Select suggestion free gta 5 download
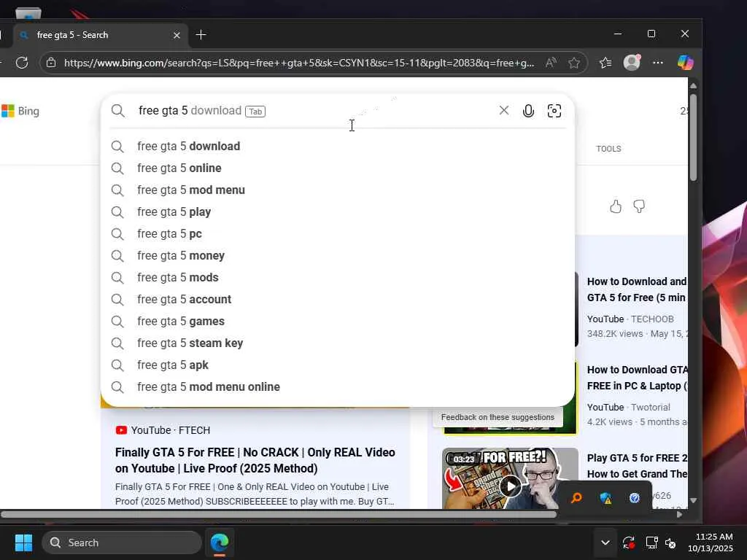747x560 pixels. point(337,146)
